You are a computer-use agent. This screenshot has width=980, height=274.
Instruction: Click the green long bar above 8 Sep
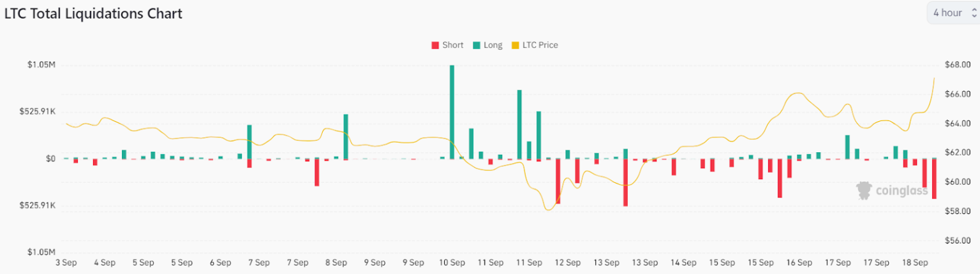346,136
